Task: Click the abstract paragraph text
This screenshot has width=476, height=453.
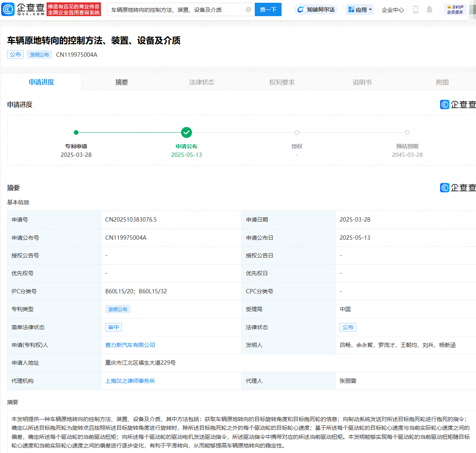Action: [x=241, y=432]
